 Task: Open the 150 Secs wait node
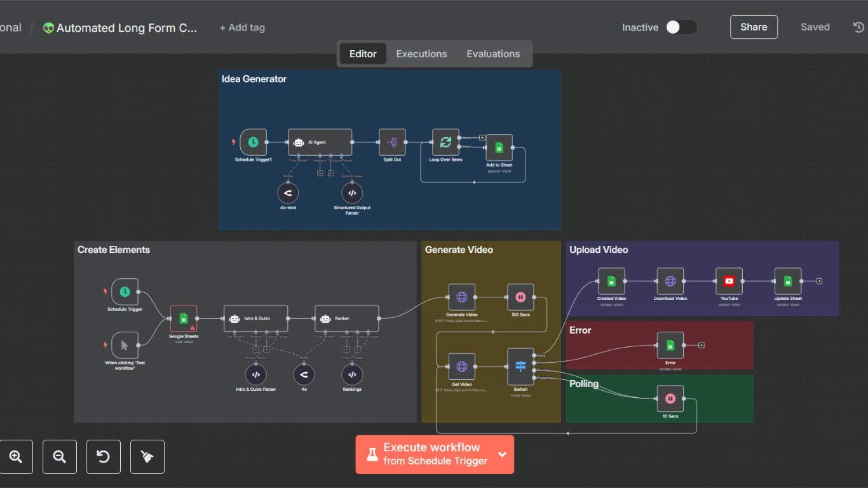tap(520, 297)
